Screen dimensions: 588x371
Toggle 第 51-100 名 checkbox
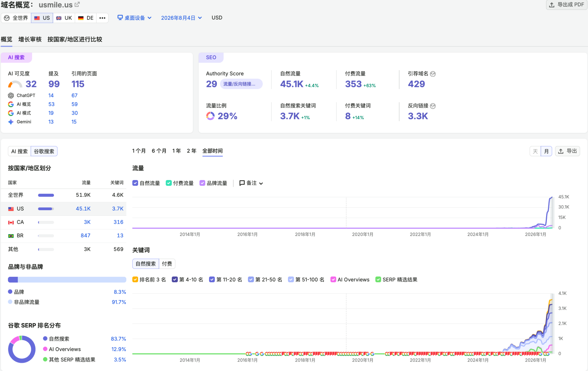(291, 279)
